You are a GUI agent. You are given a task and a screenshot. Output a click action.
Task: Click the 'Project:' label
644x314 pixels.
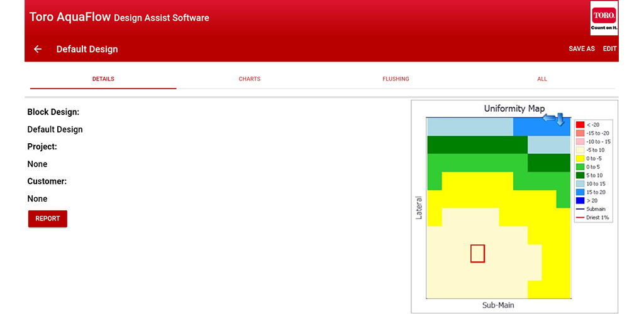point(42,147)
